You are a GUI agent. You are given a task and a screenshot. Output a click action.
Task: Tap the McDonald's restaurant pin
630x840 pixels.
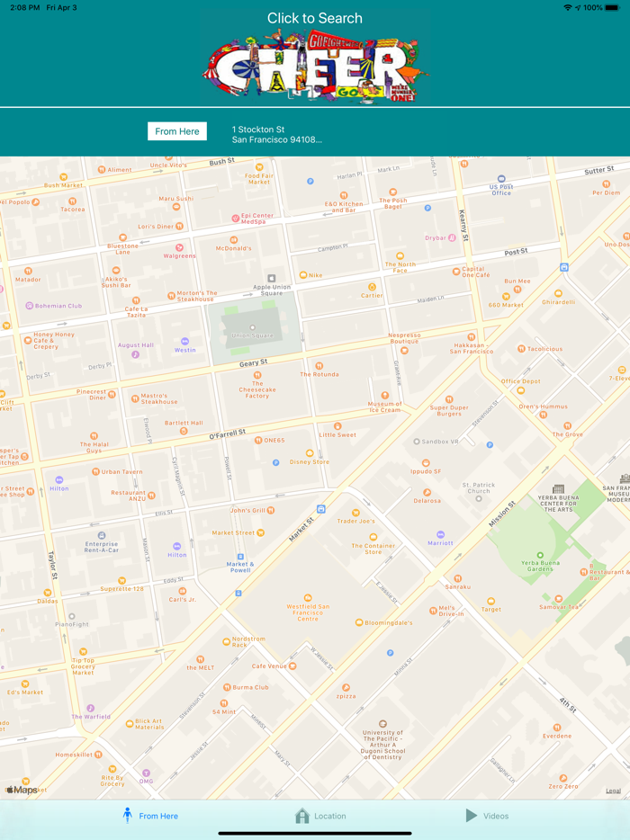[x=233, y=240]
